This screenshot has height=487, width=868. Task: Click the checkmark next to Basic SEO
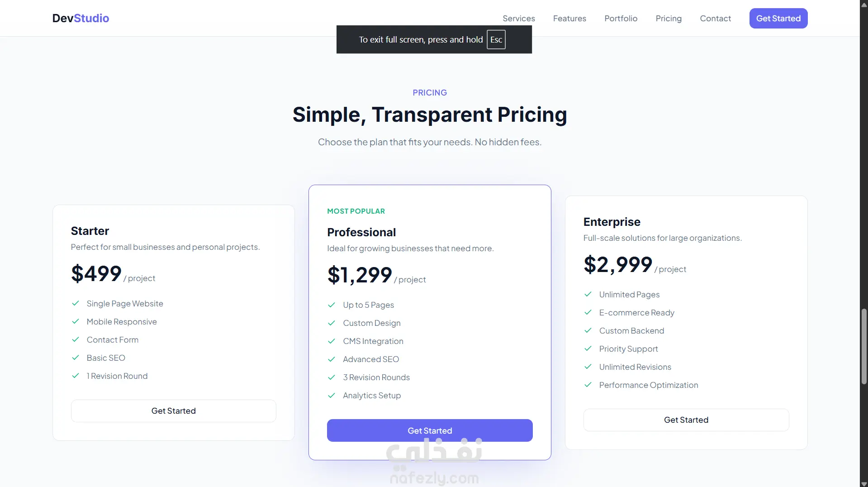[x=76, y=358]
